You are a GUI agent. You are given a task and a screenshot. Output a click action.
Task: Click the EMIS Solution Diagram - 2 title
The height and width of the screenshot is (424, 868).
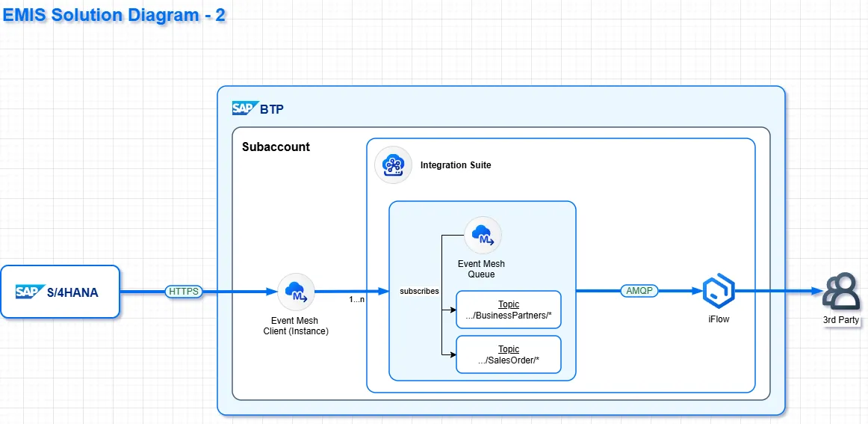(x=114, y=14)
